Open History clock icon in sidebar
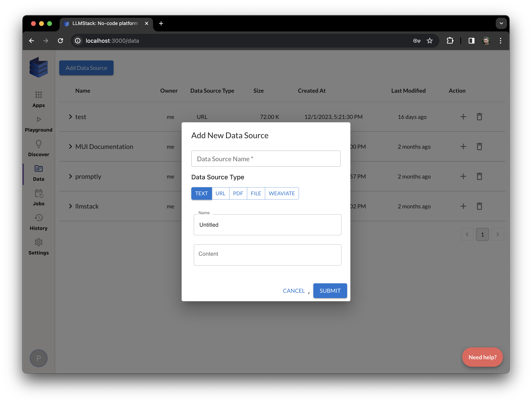Screen dimensions: 532x403 (x=38, y=218)
